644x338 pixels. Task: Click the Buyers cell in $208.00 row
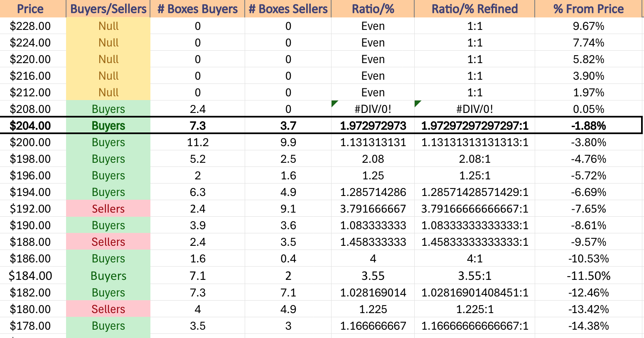[108, 109]
